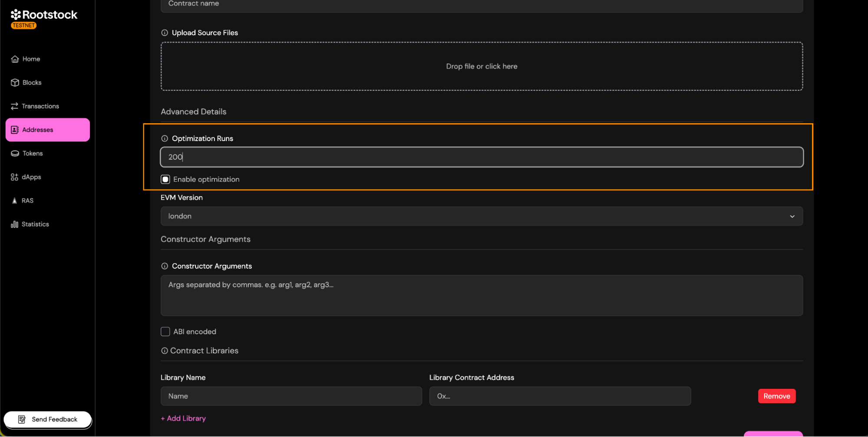Go to the RAS sidebar item

[27, 200]
